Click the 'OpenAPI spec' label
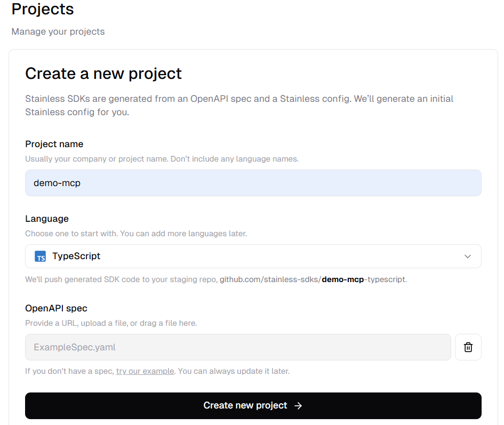 (56, 308)
